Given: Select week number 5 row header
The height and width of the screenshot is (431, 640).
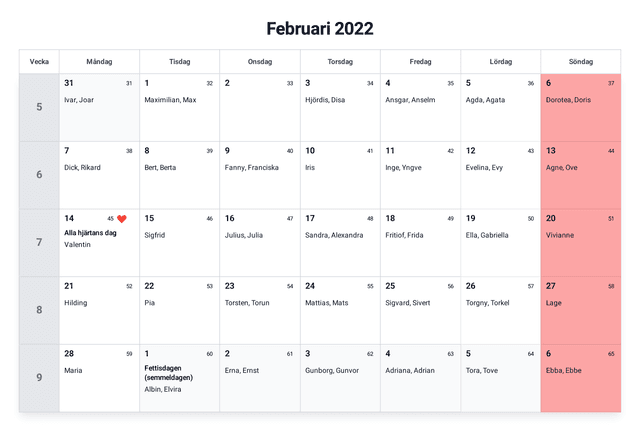Looking at the screenshot, I should pyautogui.click(x=39, y=107).
